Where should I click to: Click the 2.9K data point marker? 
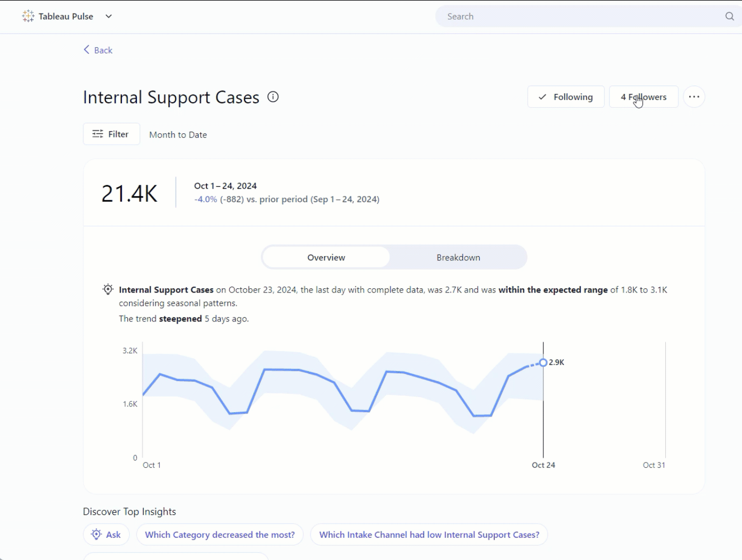click(x=543, y=362)
